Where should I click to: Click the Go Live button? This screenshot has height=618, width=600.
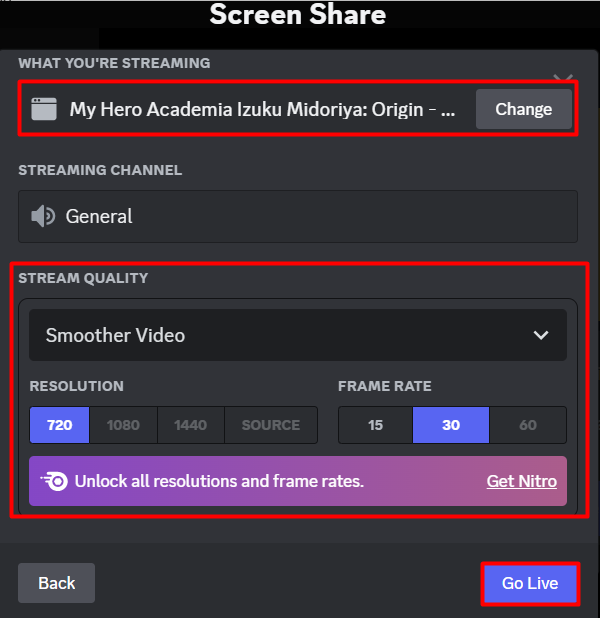tap(530, 583)
